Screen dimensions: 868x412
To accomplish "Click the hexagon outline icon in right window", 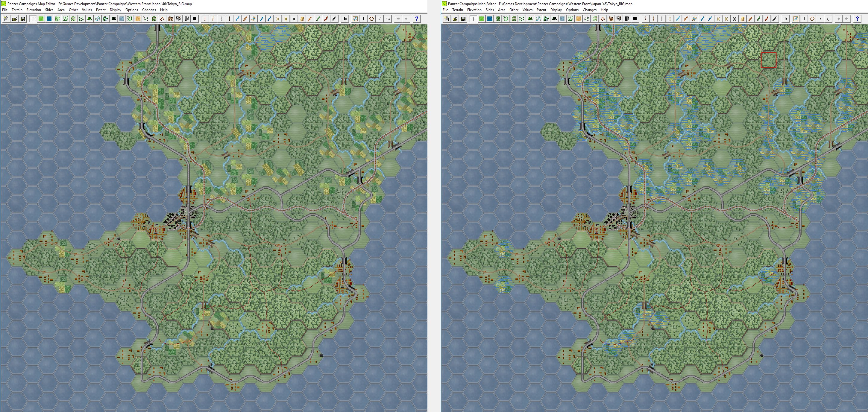I will coord(812,19).
